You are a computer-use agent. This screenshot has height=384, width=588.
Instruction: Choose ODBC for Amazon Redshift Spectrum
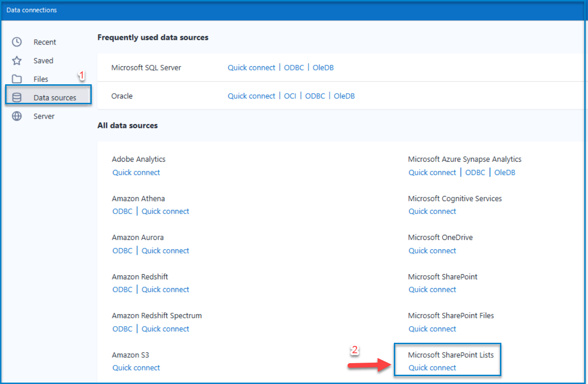click(122, 329)
